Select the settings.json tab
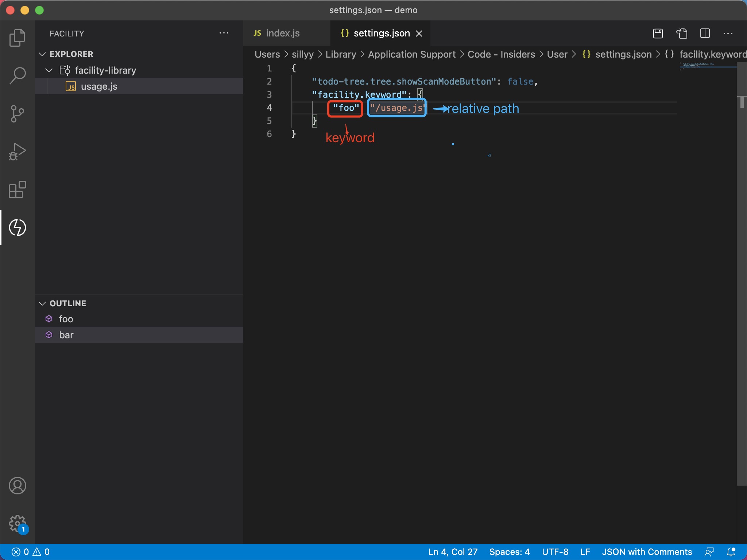Viewport: 747px width, 560px height. (381, 33)
